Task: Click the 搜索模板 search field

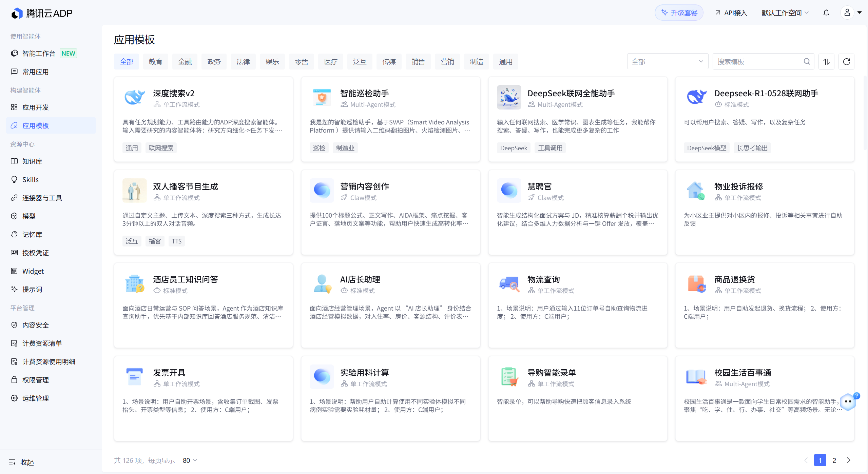Action: pos(763,61)
